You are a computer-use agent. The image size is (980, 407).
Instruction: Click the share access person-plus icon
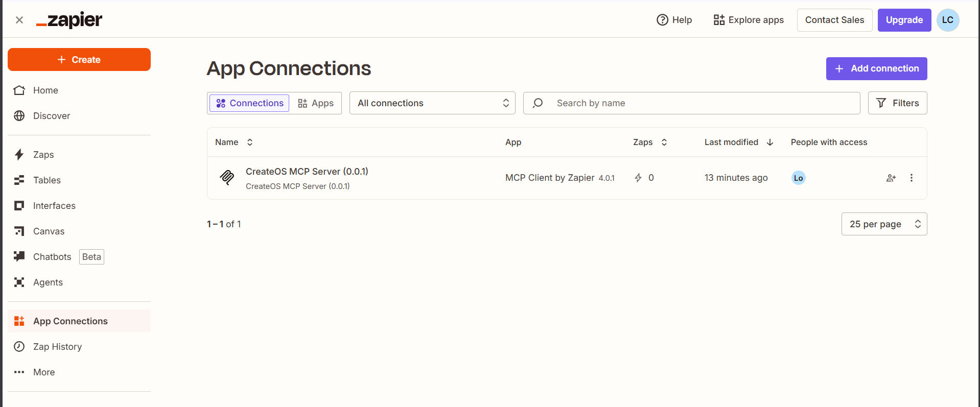[891, 178]
